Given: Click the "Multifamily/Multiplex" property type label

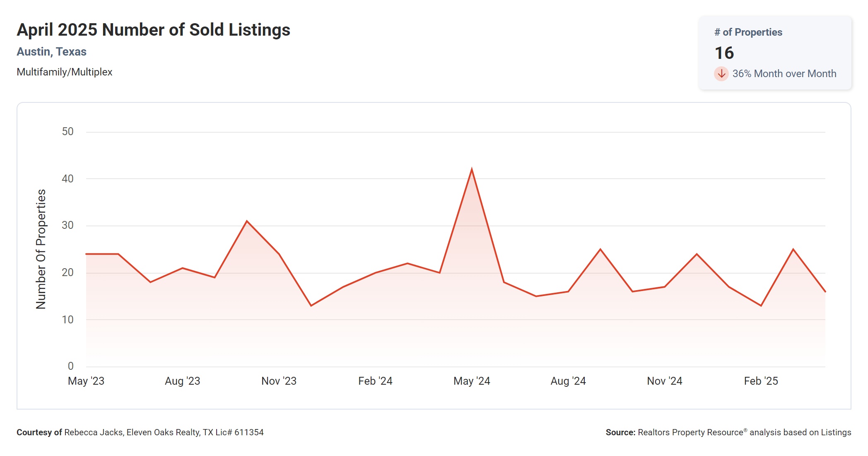Looking at the screenshot, I should click(64, 72).
